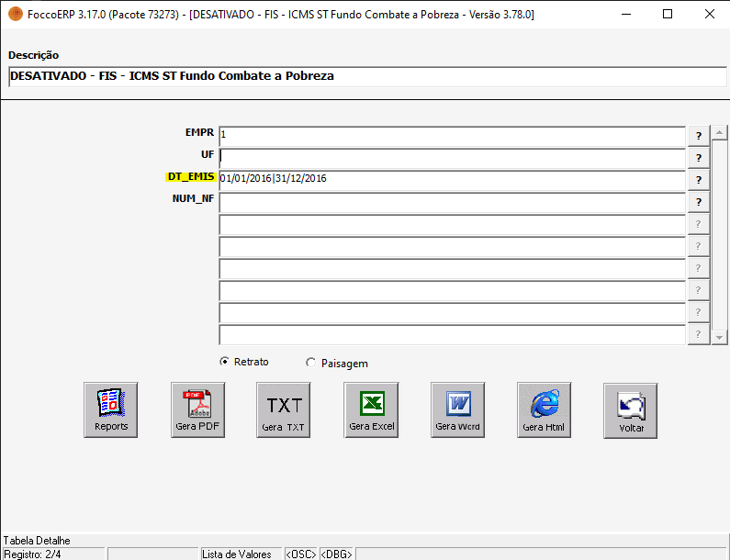
Task: Click the Descrição text field
Action: pos(367,76)
